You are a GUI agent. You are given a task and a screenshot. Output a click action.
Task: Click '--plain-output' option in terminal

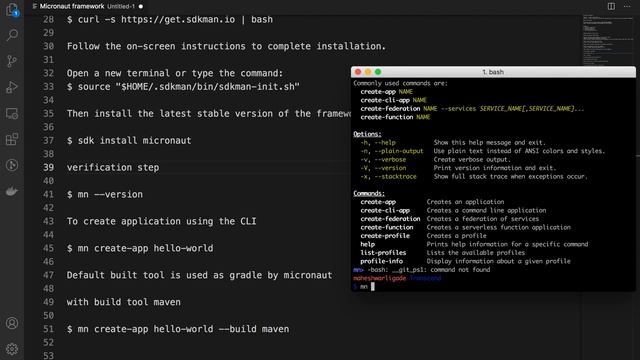(x=399, y=151)
